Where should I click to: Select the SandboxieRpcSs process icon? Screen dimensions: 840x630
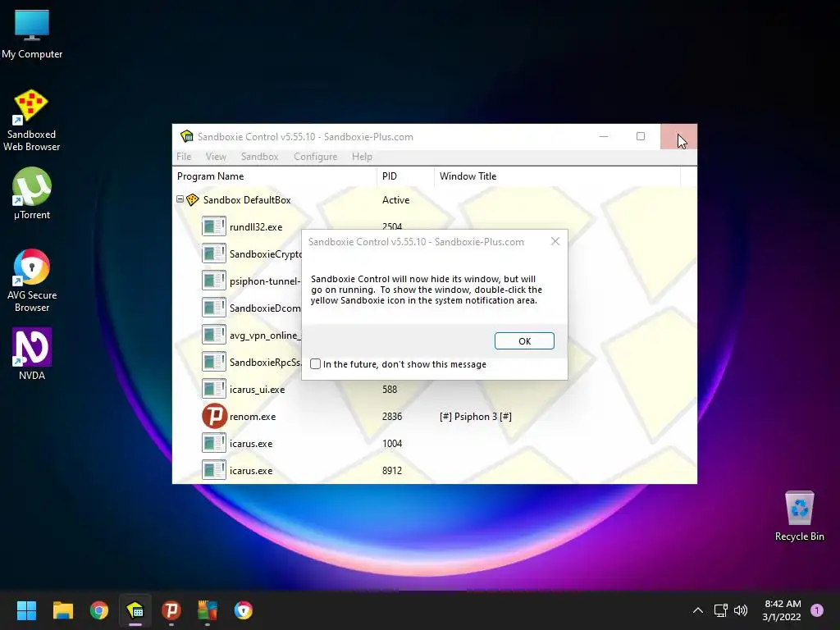click(x=214, y=362)
